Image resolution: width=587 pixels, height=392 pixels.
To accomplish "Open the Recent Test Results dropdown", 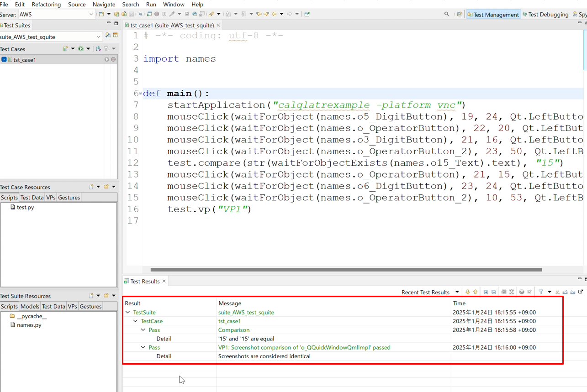I will [x=457, y=292].
